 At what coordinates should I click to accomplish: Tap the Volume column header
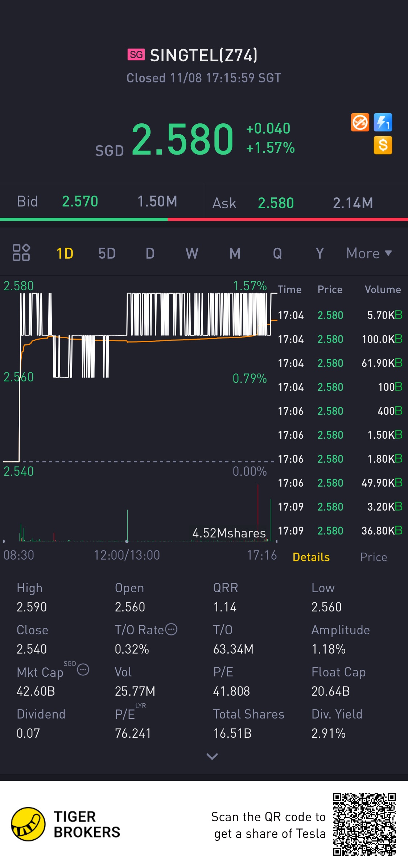coord(383,290)
